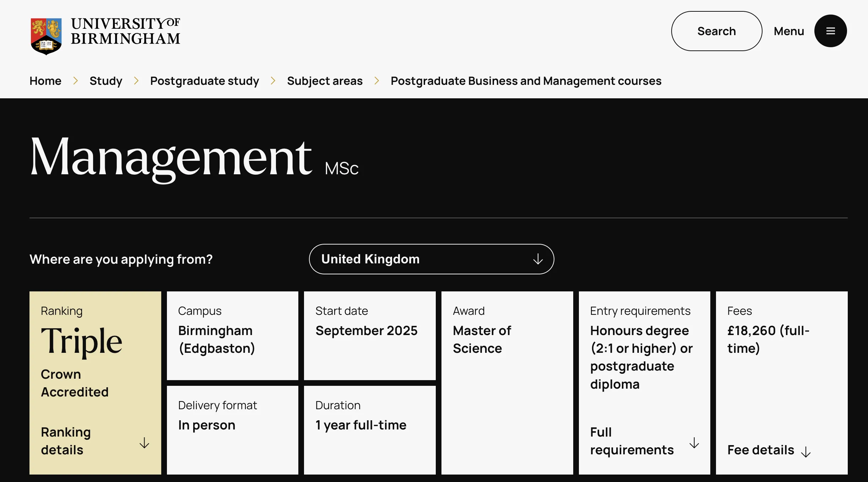The height and width of the screenshot is (482, 868).
Task: Open the Subject areas breadcrumb
Action: pos(325,81)
